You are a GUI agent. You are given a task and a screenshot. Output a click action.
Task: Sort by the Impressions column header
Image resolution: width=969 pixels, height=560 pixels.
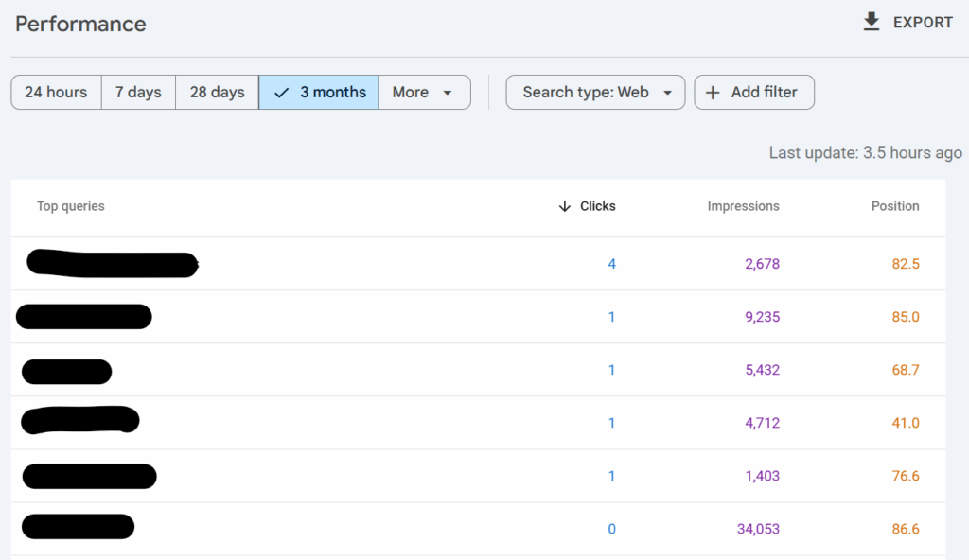[744, 206]
